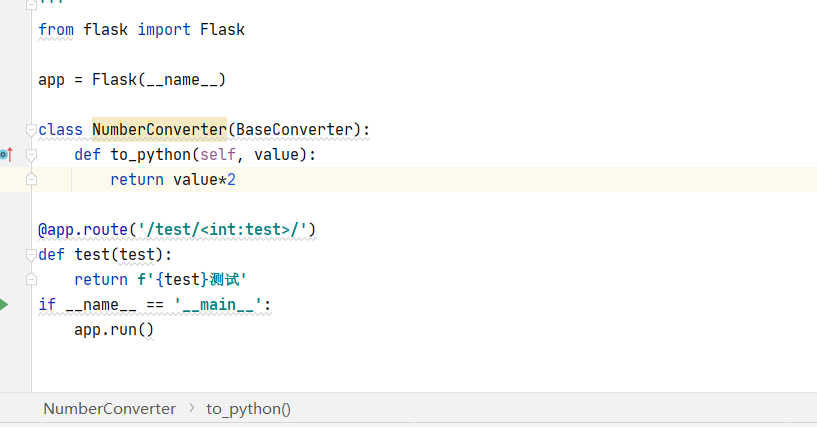Image resolution: width=817 pixels, height=427 pixels.
Task: Place cursor after value*2
Action: [237, 180]
